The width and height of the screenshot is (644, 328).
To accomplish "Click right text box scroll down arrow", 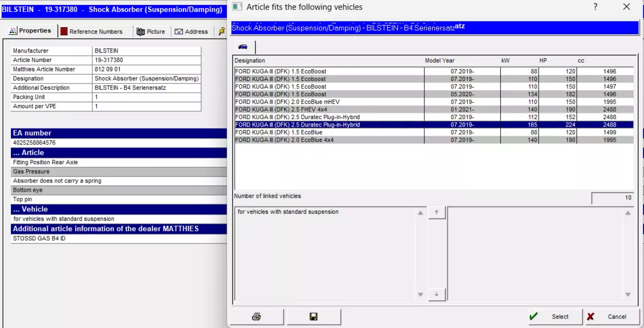I will 628,294.
